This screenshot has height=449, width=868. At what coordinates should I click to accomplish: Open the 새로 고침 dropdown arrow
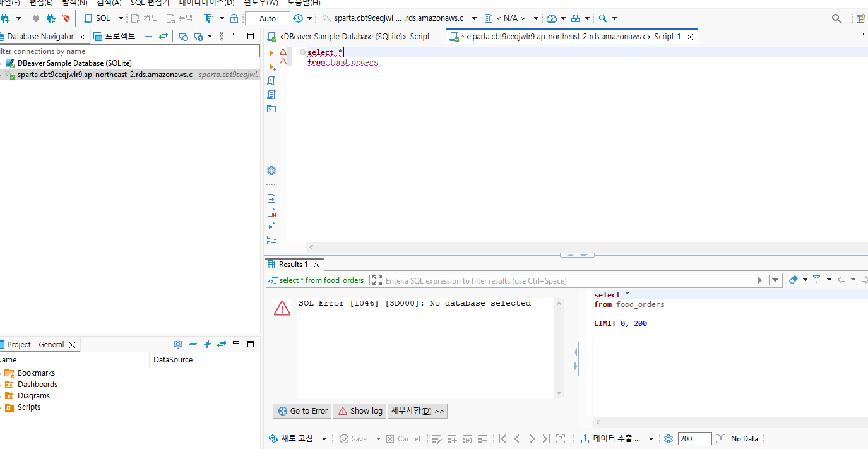pyautogui.click(x=324, y=439)
